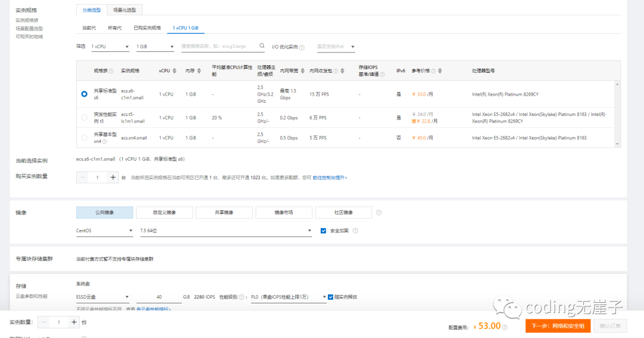Click the 场景配置选型 sidebar link
644x338 pixels.
tap(29, 29)
